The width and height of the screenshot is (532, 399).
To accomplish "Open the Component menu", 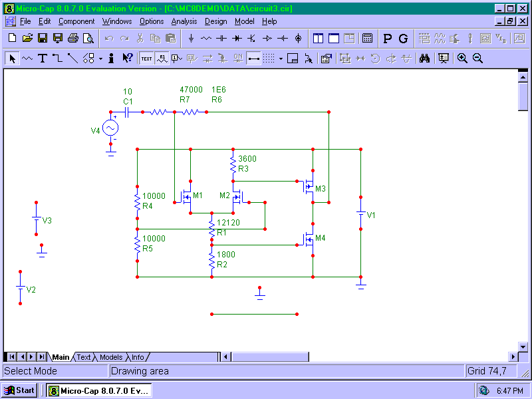I will click(x=76, y=21).
